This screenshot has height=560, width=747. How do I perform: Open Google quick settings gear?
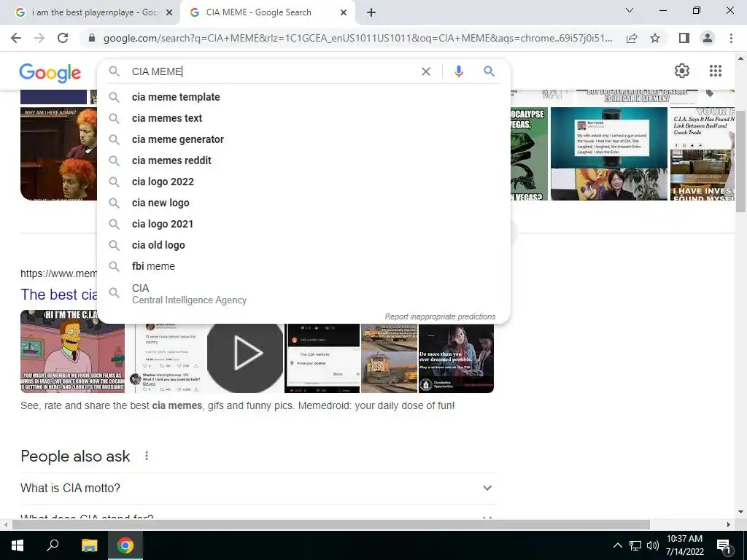[682, 71]
